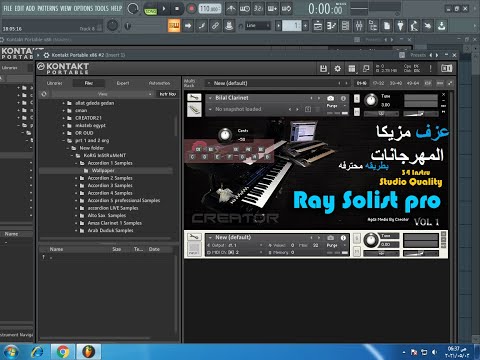This screenshot has width=480, height=360.
Task: Open the piano roll from the orange keyboard icon
Action: pyautogui.click(x=174, y=26)
